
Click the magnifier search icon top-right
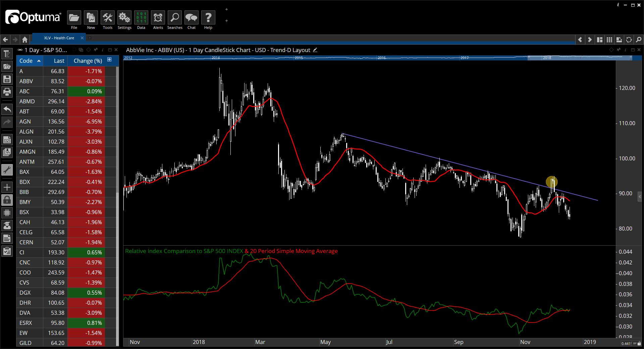click(x=639, y=40)
